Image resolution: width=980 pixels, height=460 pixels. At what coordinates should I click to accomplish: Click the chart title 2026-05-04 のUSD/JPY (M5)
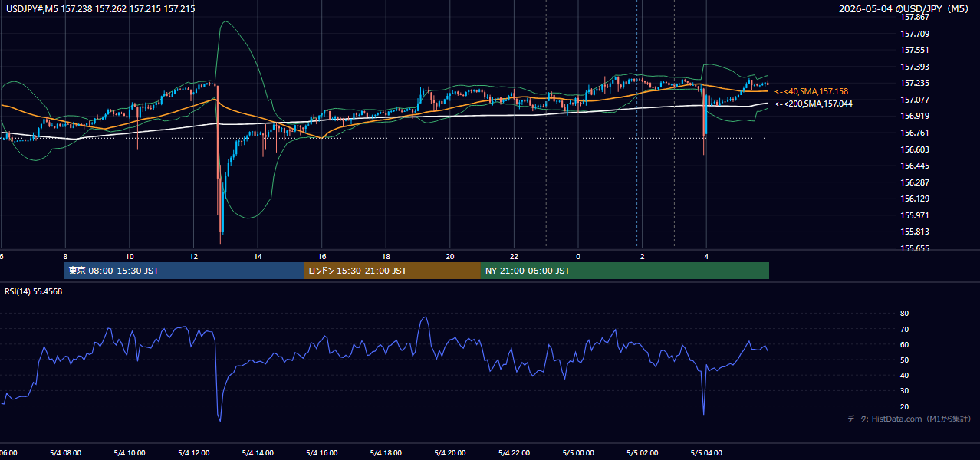point(905,9)
